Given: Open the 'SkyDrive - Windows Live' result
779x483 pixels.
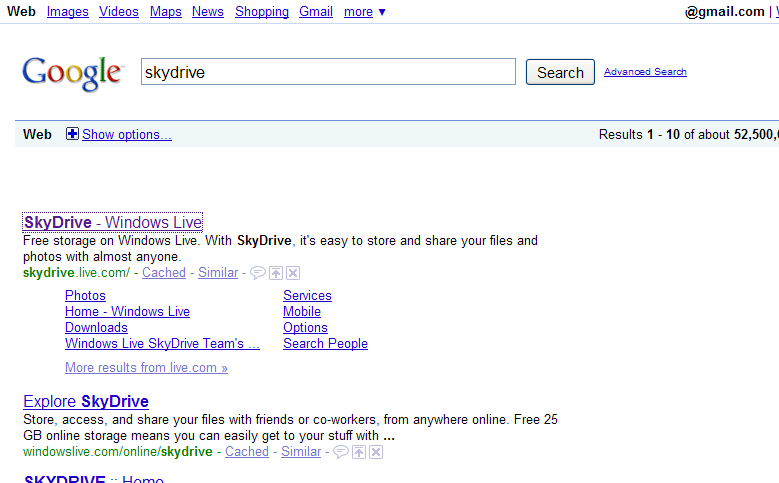Looking at the screenshot, I should (113, 222).
